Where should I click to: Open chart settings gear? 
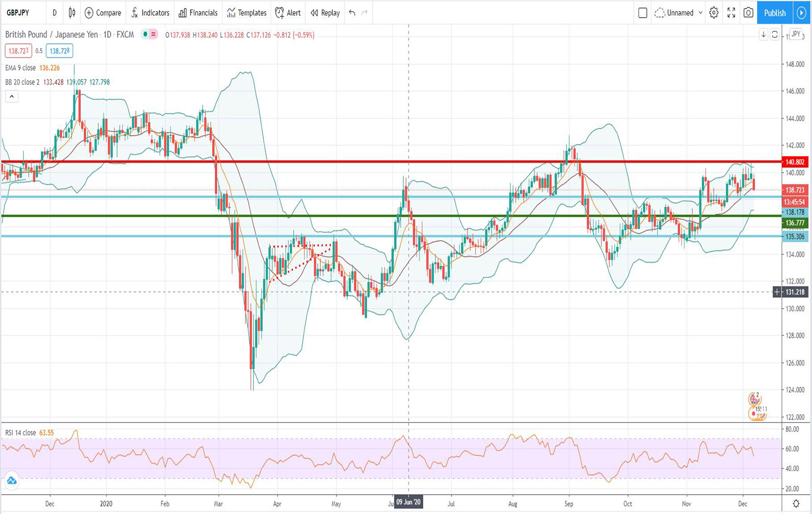point(713,13)
